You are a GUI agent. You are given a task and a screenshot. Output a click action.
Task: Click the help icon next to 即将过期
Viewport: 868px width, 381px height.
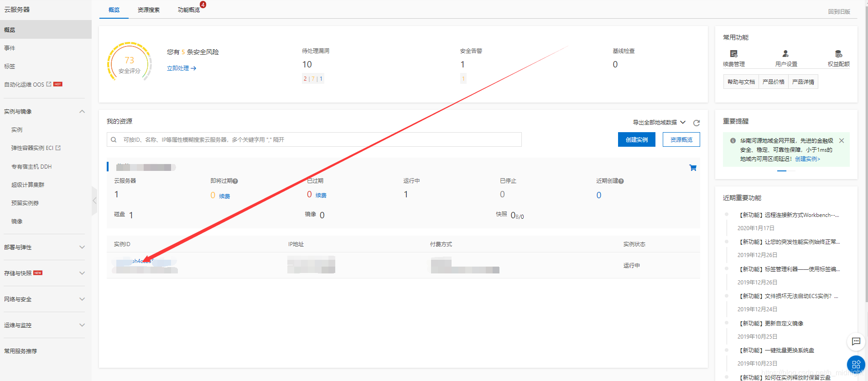[235, 181]
